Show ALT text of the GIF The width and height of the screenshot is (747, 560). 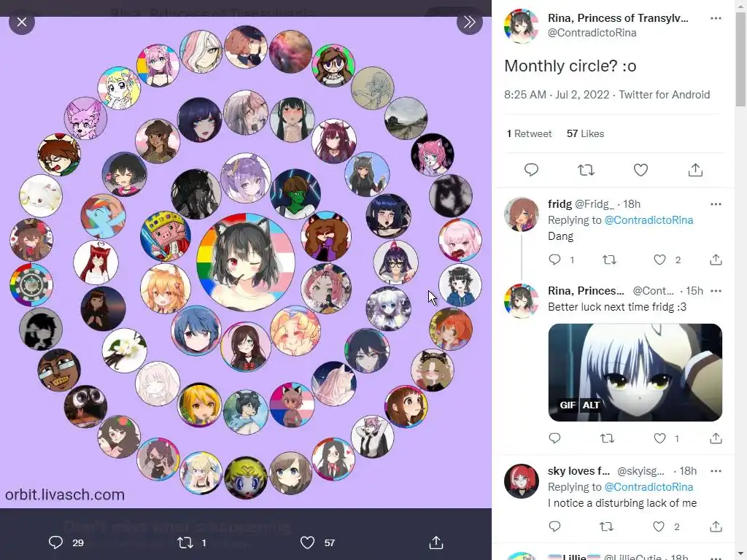591,405
